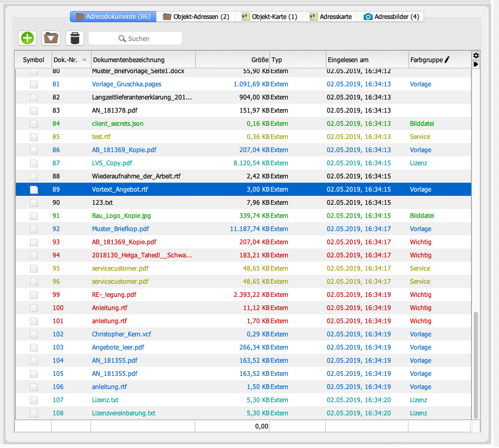
Task: Open the gear settings for table columns
Action: click(x=476, y=56)
